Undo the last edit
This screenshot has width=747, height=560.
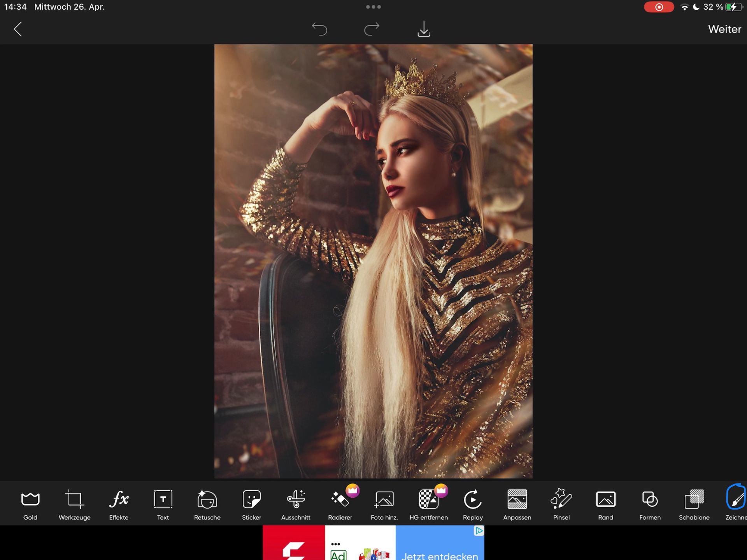click(x=319, y=29)
